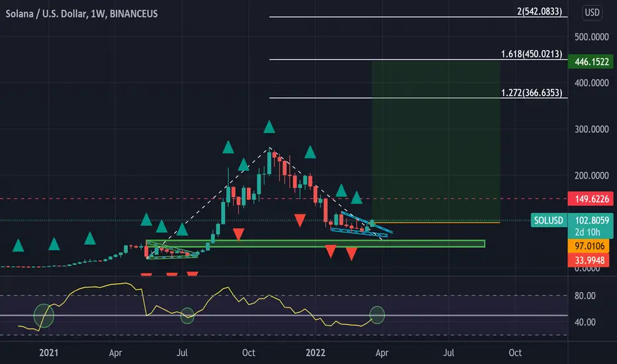Click the orange 97.0106 entry price label
Viewport: 617px width, 364px height.
(589, 246)
